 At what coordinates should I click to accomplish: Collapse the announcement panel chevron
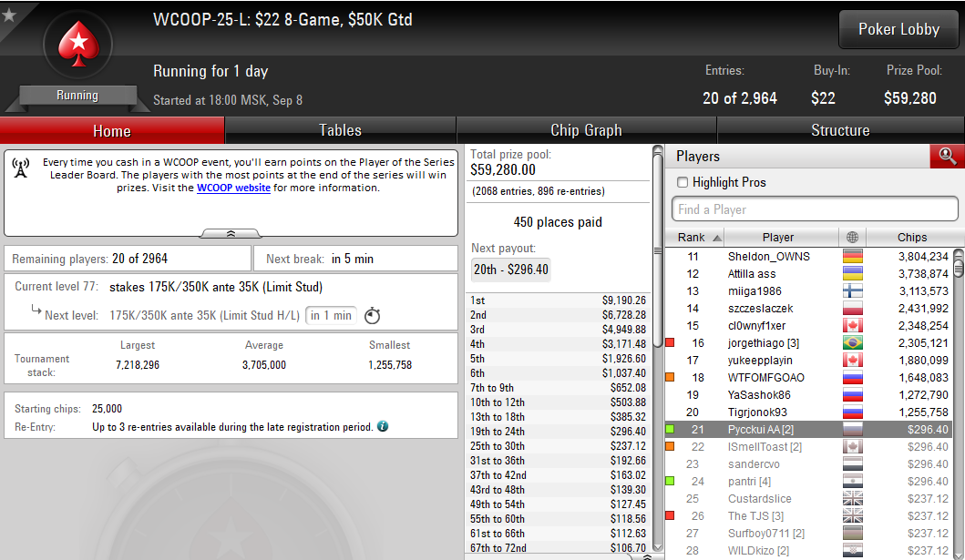(231, 234)
